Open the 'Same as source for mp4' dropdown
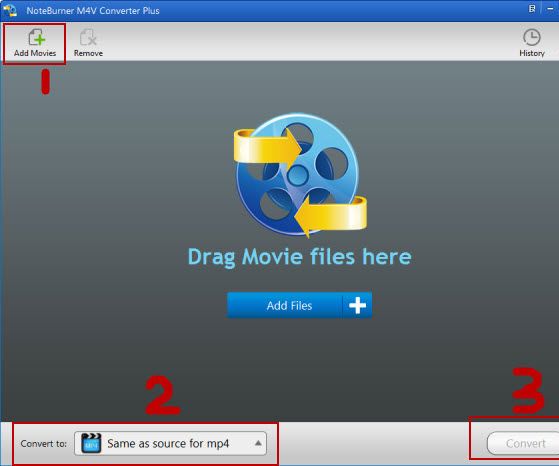Screen dimensions: 559x466 click(x=170, y=443)
